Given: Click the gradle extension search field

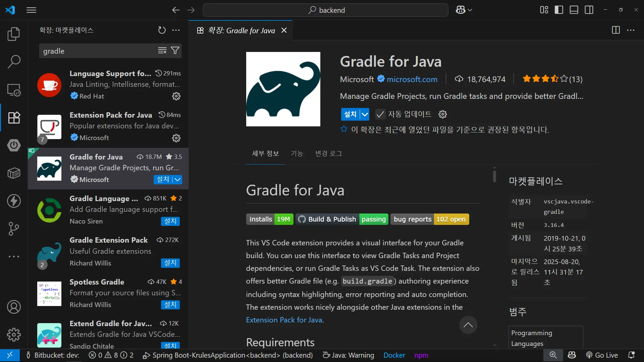Looking at the screenshot, I should (97, 51).
